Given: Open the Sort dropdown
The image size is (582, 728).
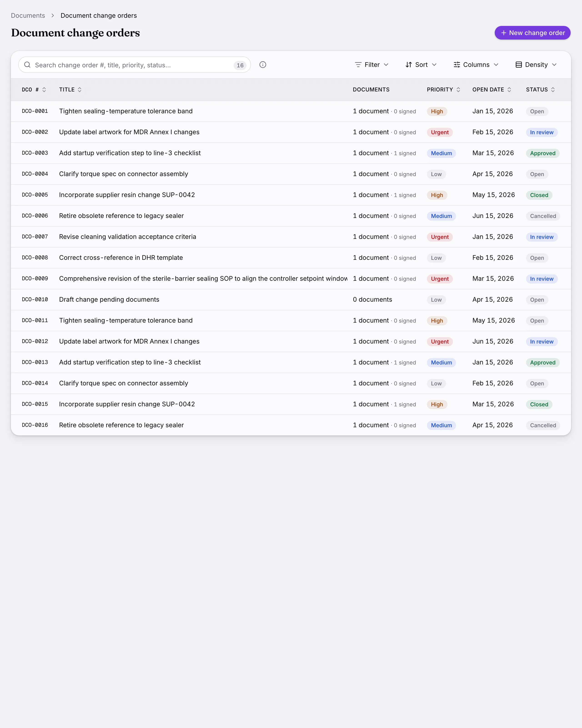Looking at the screenshot, I should 421,64.
